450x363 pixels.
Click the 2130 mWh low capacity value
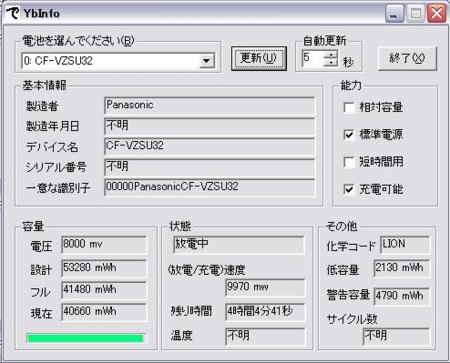point(402,269)
